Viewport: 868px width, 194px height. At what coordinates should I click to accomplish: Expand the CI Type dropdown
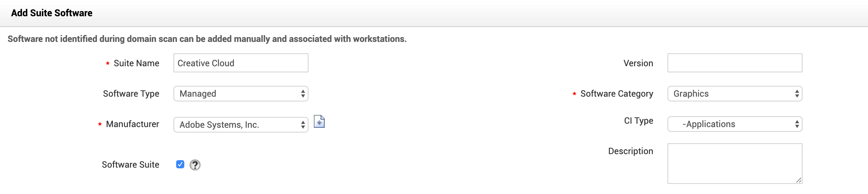tap(734, 124)
